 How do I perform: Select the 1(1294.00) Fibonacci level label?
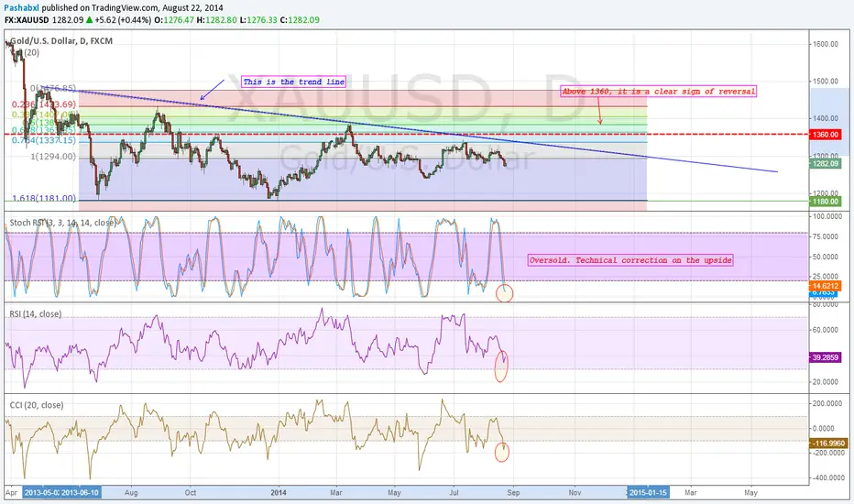53,157
